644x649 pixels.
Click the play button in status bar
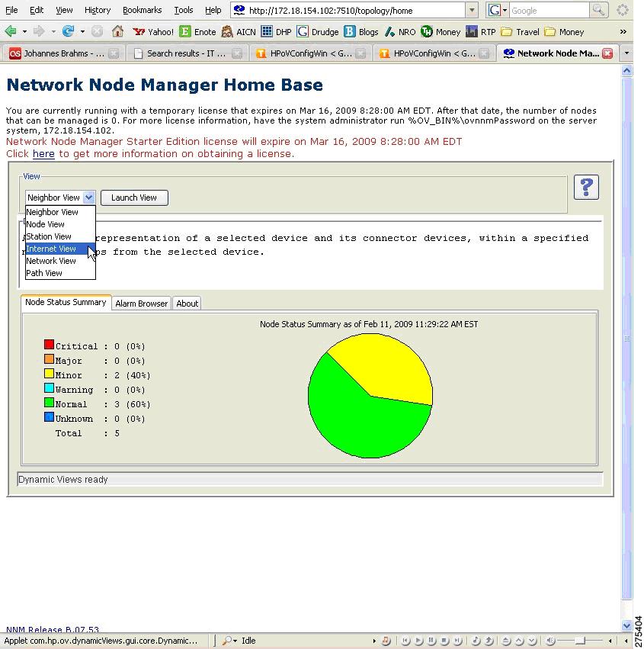tap(418, 641)
